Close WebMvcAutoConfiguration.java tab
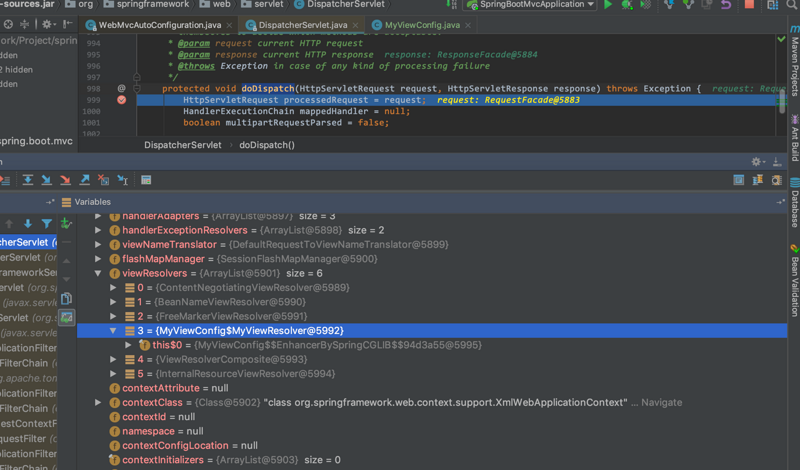This screenshot has height=470, width=800. click(229, 25)
